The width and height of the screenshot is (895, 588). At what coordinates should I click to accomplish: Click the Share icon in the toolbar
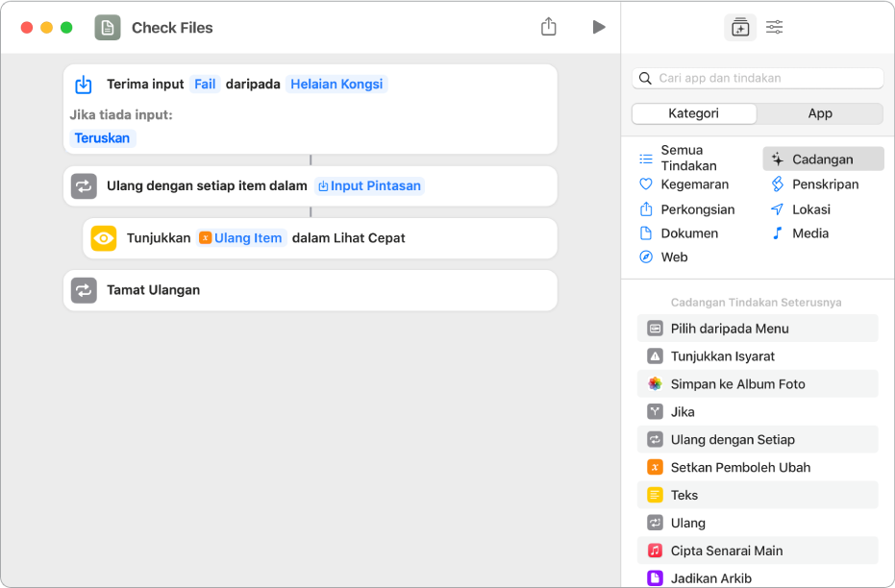[x=548, y=27]
